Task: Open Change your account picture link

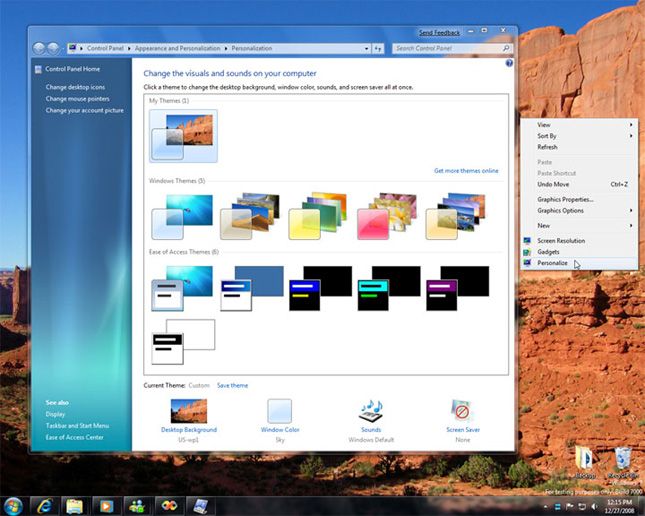Action: coord(84,110)
